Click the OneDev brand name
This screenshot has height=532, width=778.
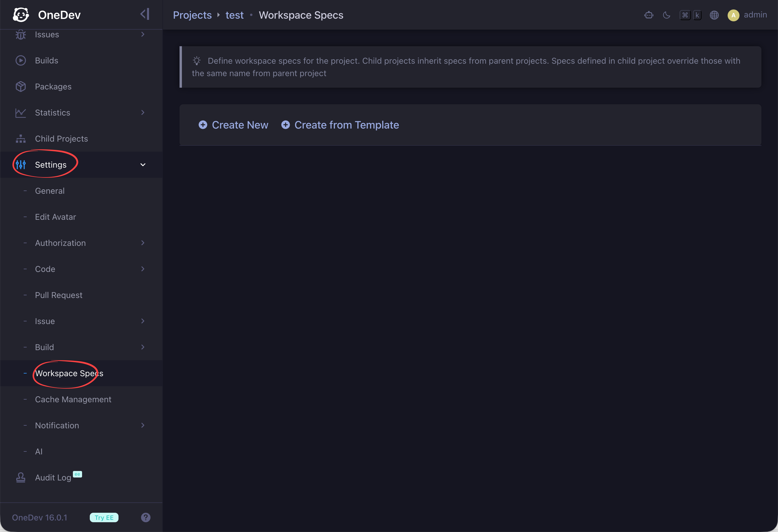coord(59,15)
